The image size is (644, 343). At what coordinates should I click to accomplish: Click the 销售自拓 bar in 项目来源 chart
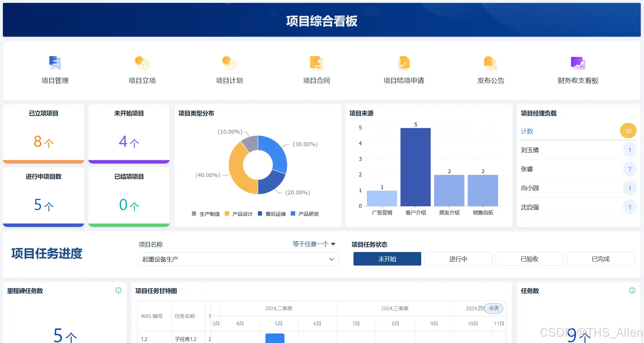click(x=483, y=190)
